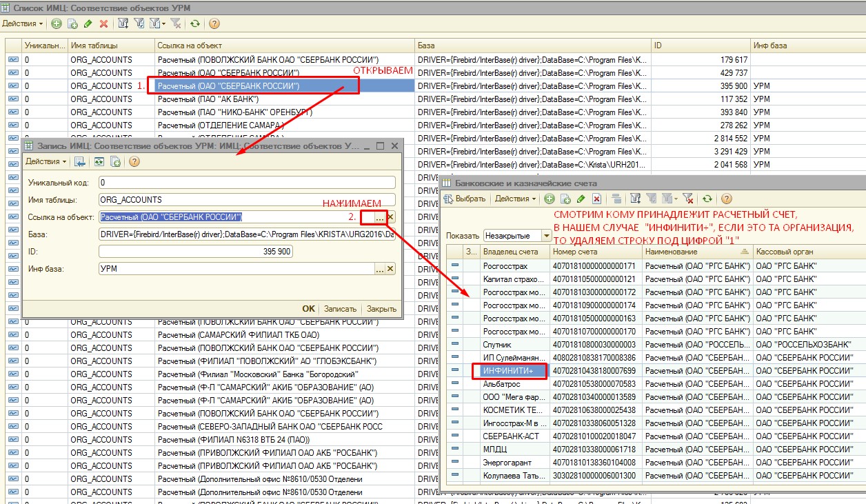The width and height of the screenshot is (866, 504).
Task: Click help question icon in record dialog toolbar
Action: pos(134,162)
